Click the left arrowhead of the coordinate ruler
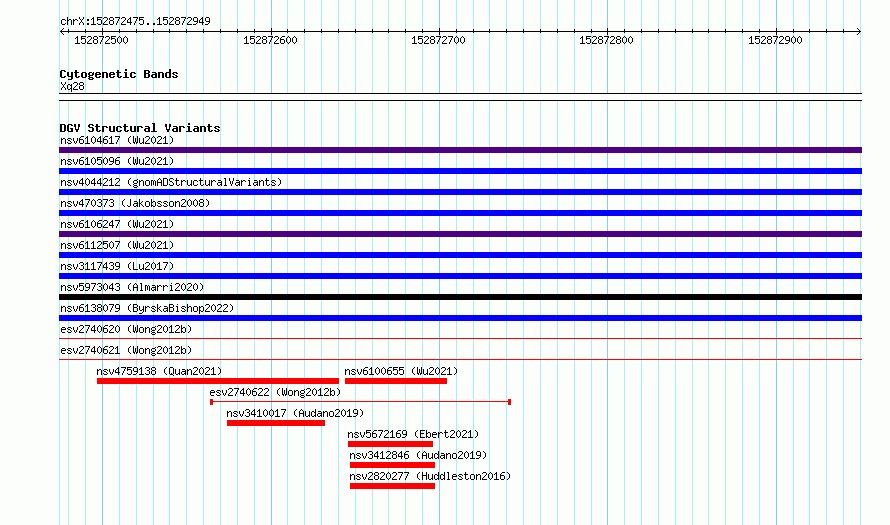The height and width of the screenshot is (525, 890). click(x=62, y=31)
